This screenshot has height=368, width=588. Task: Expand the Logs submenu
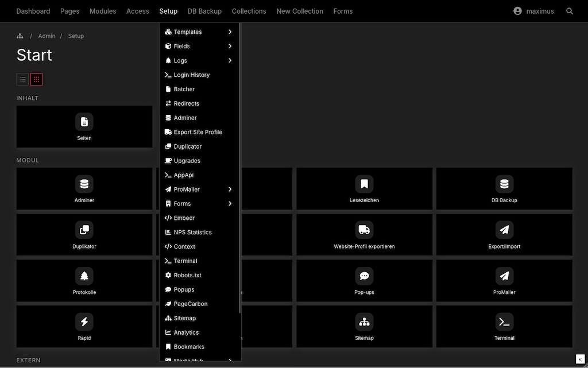[x=230, y=61]
